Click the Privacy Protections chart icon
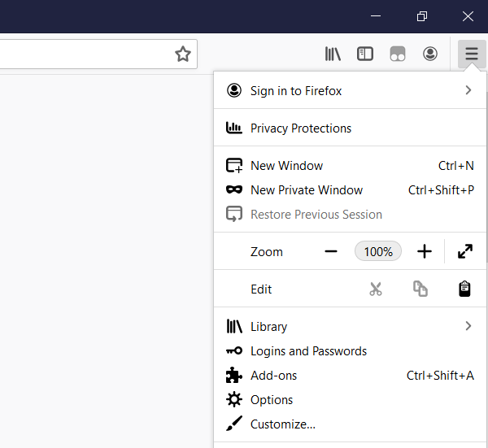Screen dimensions: 488x448 click(233, 128)
